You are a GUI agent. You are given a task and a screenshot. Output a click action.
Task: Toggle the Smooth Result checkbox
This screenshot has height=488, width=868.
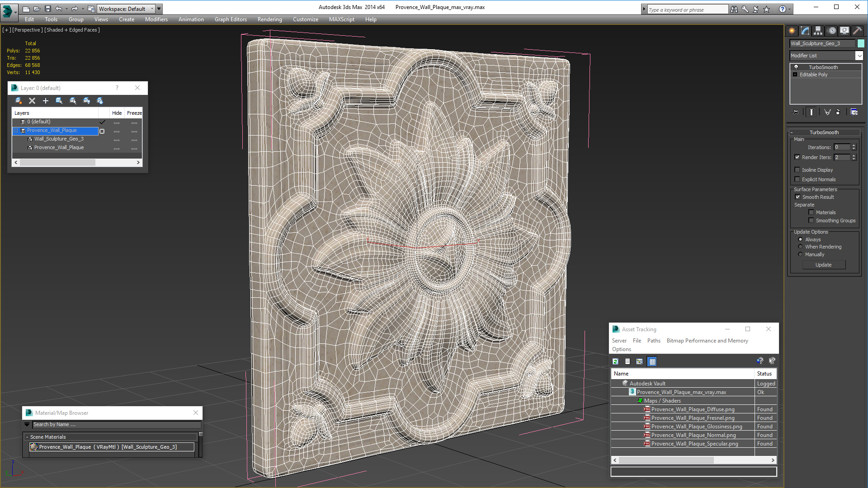798,197
